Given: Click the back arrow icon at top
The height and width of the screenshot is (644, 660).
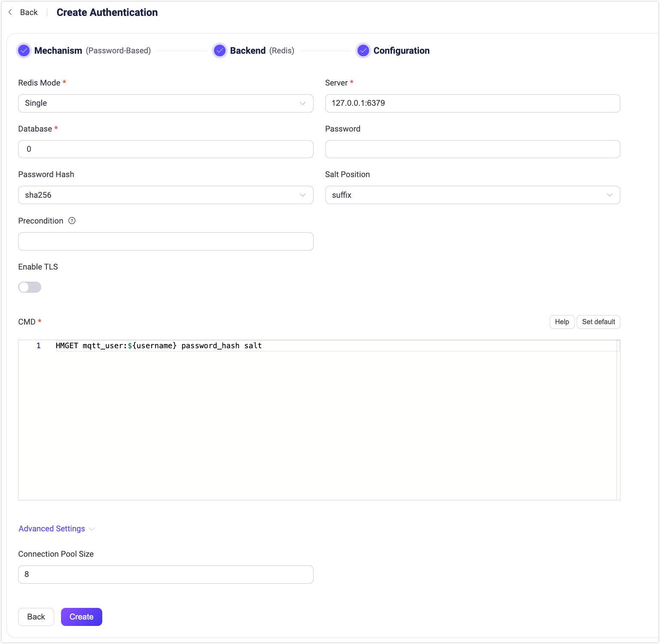Looking at the screenshot, I should (x=10, y=12).
